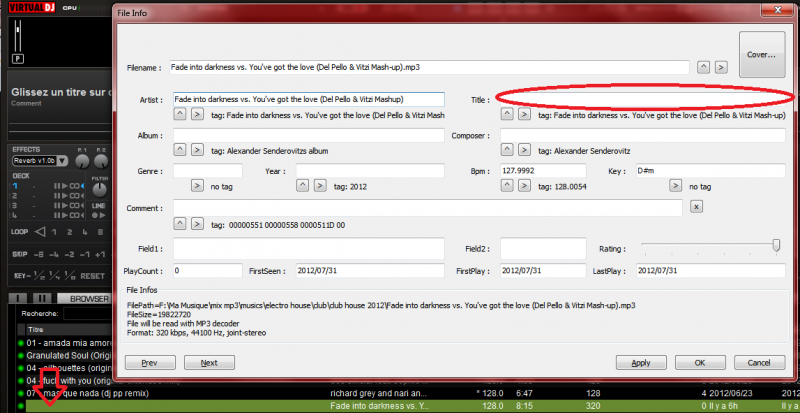Clear the comment with the x button

click(697, 207)
